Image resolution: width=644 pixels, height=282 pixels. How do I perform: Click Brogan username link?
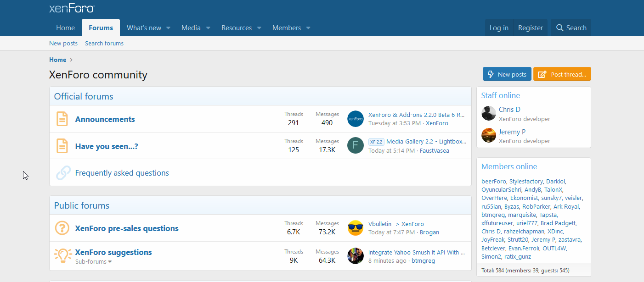[x=429, y=232]
